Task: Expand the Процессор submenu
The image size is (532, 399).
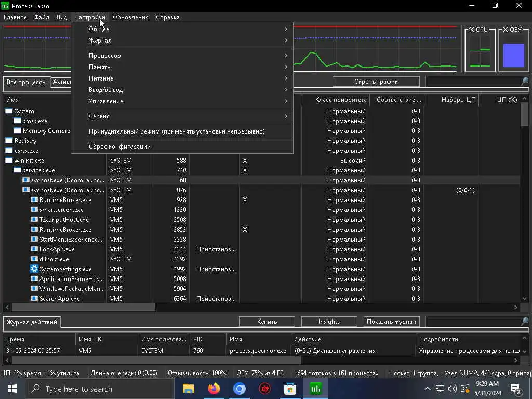Action: 182,56
